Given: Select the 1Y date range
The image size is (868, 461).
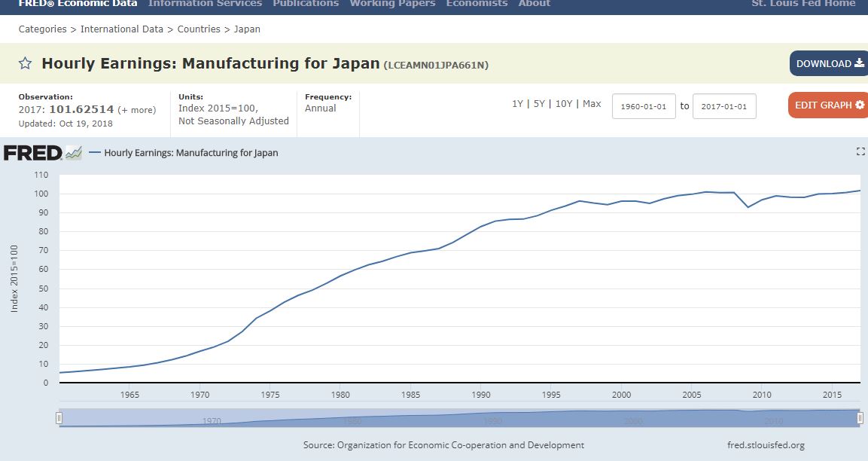Looking at the screenshot, I should point(517,104).
